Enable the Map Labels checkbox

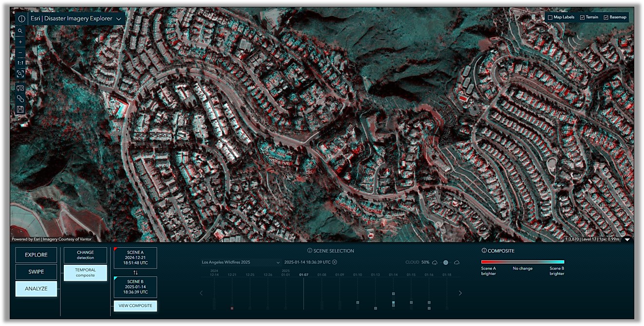(x=550, y=18)
